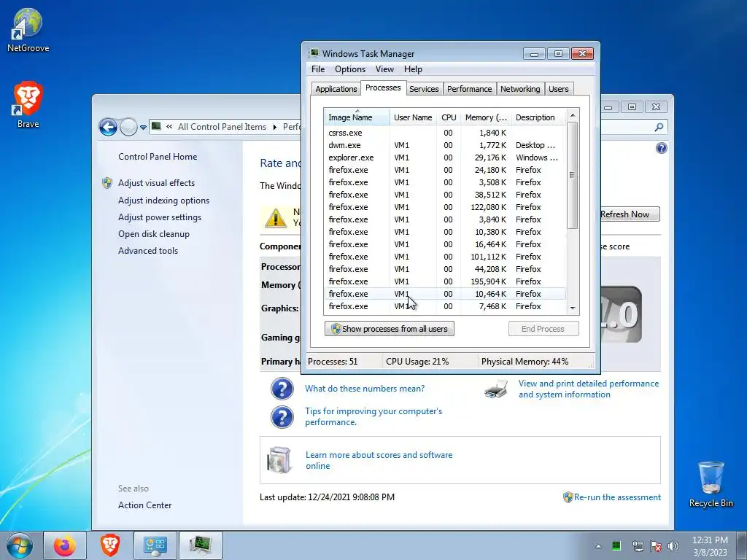The height and width of the screenshot is (560, 747).
Task: Open the Help menu in Task Manager
Action: pos(413,69)
